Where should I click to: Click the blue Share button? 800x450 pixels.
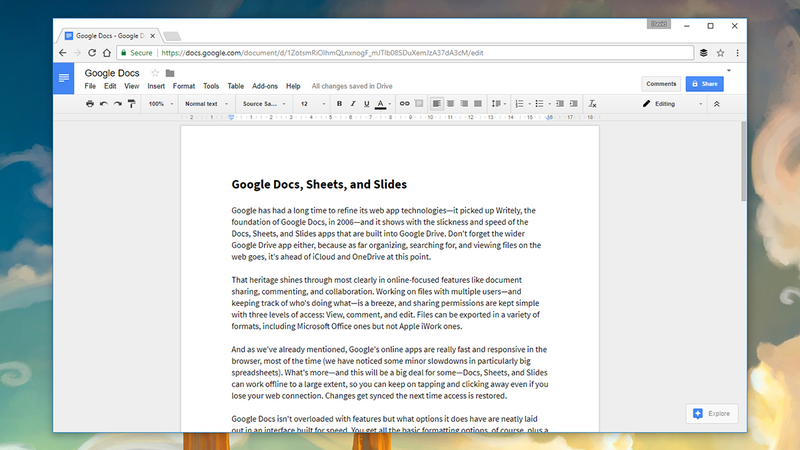point(705,84)
